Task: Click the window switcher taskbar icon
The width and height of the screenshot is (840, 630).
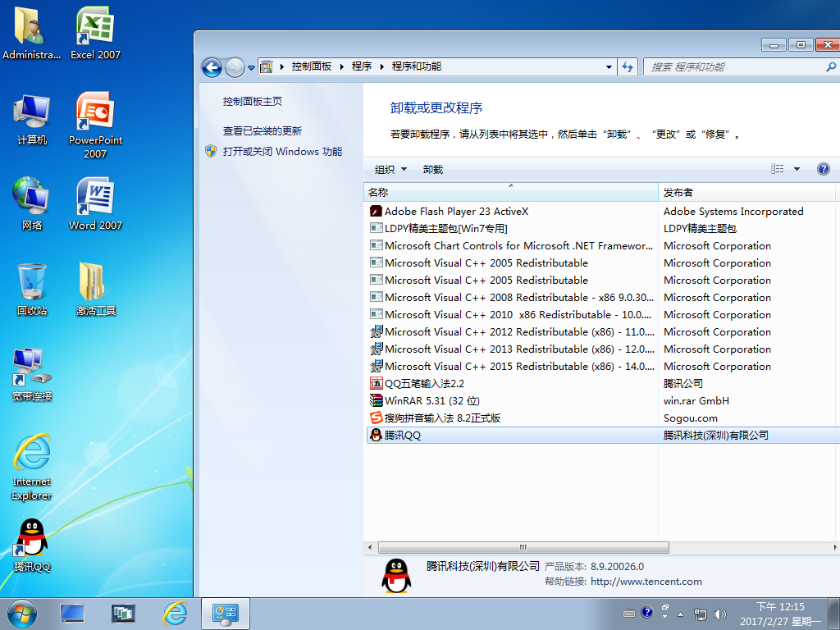Action: 123,614
